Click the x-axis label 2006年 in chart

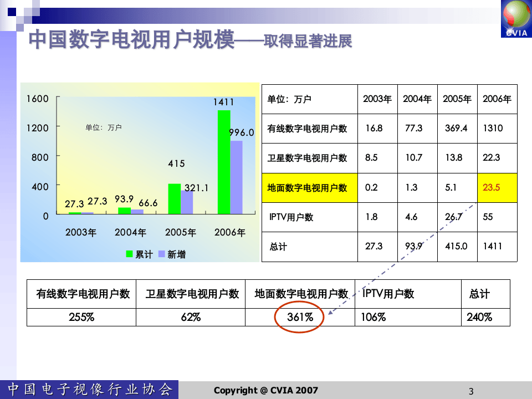coord(229,232)
